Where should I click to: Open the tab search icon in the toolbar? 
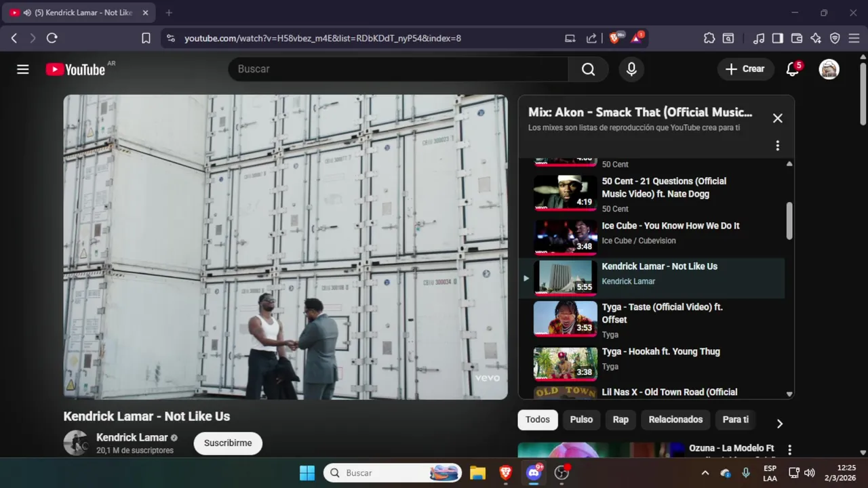click(x=728, y=39)
